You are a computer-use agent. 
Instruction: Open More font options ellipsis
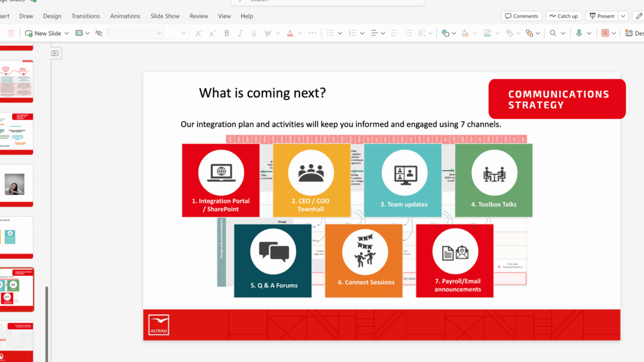pyautogui.click(x=312, y=33)
